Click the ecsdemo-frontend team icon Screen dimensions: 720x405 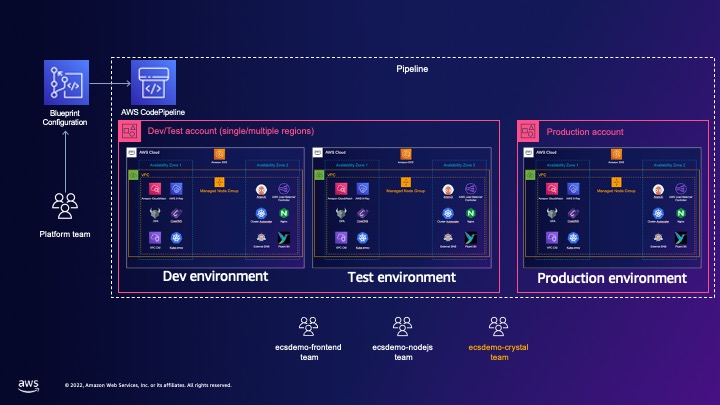(x=308, y=326)
